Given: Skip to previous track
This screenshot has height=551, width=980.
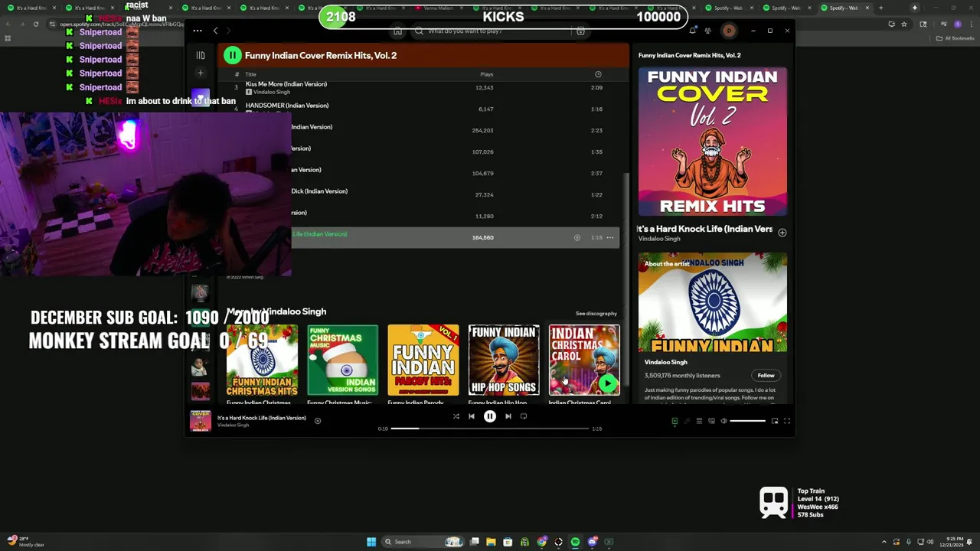Looking at the screenshot, I should click(x=471, y=416).
